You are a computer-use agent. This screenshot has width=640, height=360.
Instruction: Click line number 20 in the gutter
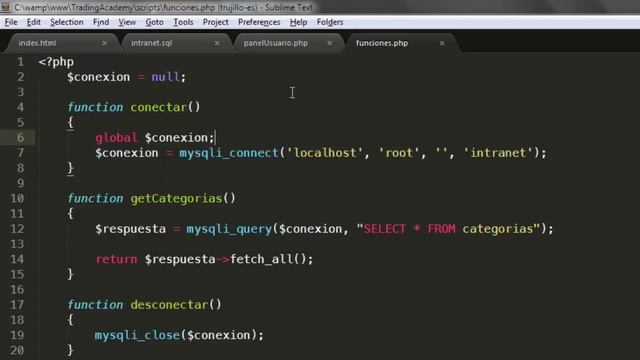click(17, 350)
